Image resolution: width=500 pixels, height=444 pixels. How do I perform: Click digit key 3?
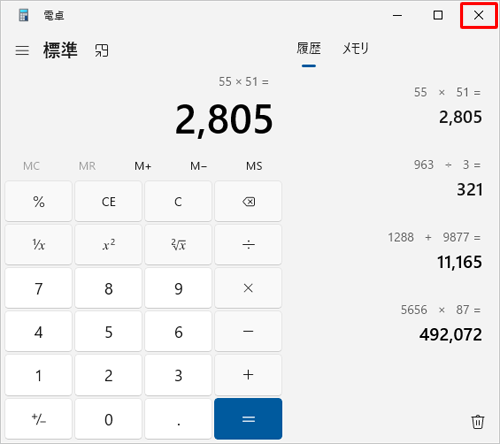[178, 375]
